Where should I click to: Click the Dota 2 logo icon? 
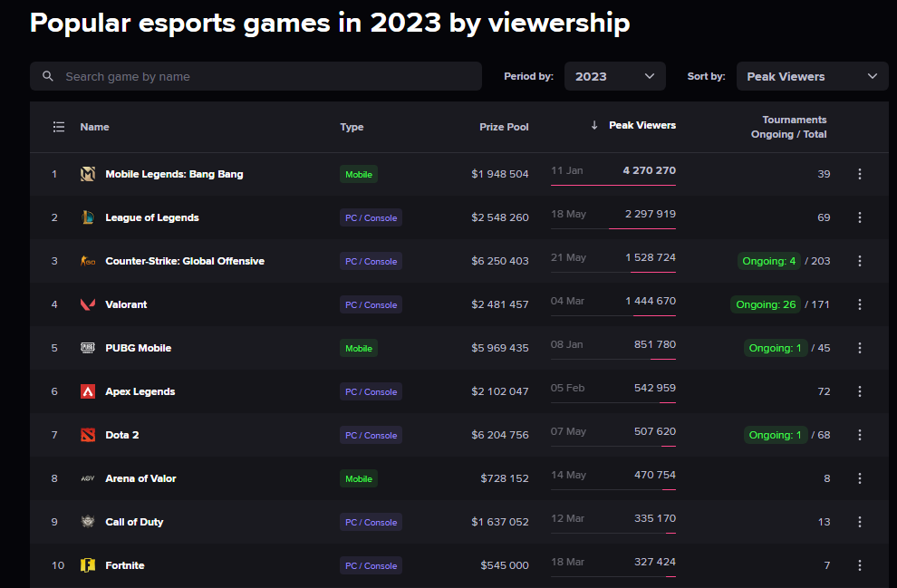pos(88,435)
